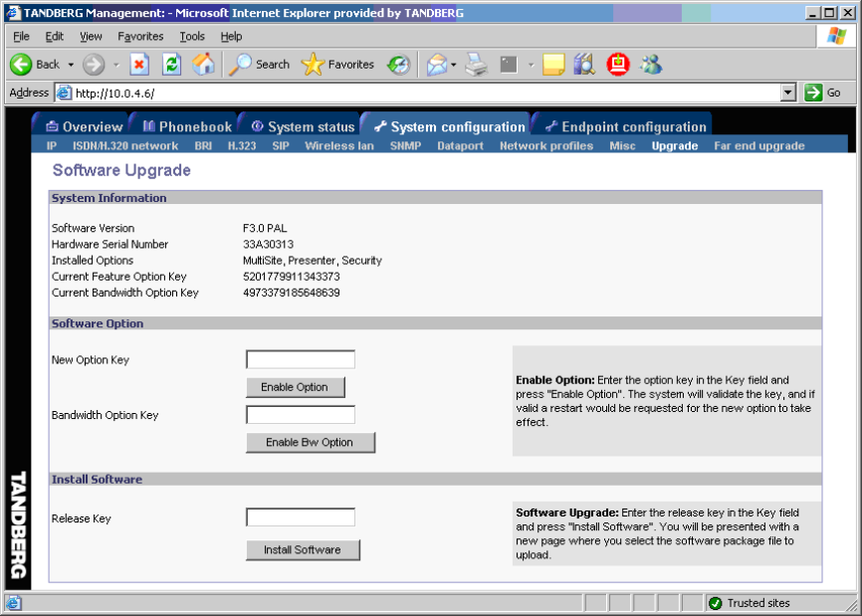Viewport: 862px width, 616px height.
Task: Open Upgrade subtab
Action: (675, 145)
